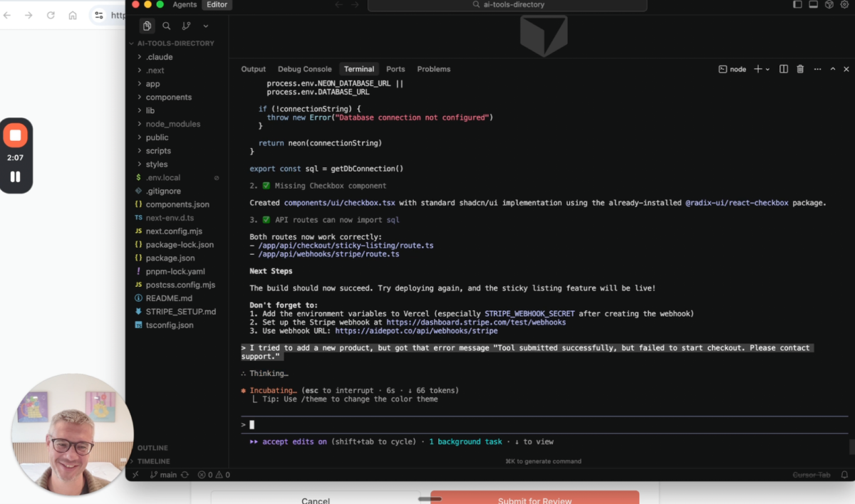
Task: Select the Search icon in the sidebar
Action: click(x=166, y=25)
